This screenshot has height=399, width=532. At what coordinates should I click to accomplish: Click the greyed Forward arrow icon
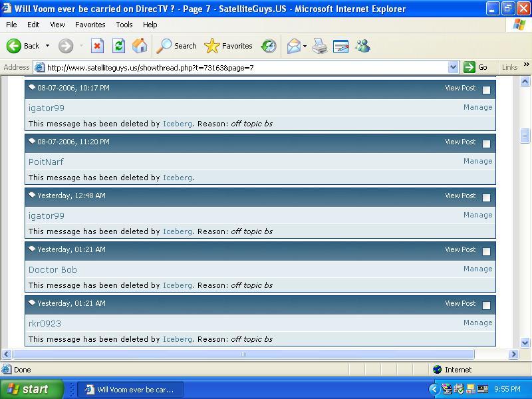tap(65, 46)
